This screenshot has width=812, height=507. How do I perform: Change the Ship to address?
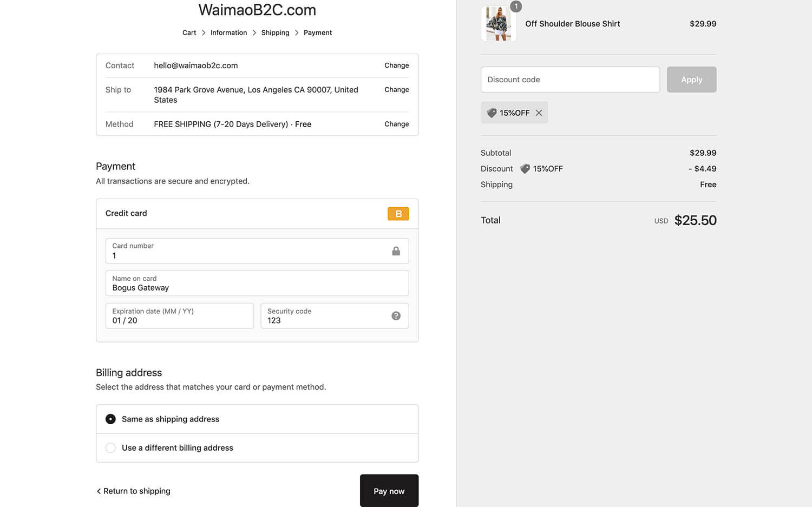point(396,90)
